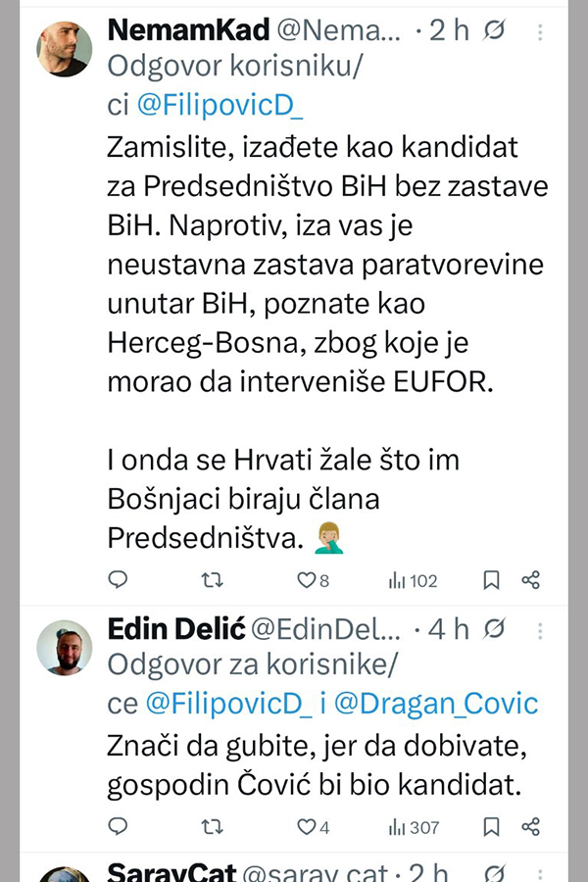This screenshot has width=588, height=882.
Task: Share Edin Delić's tweet
Action: [531, 827]
